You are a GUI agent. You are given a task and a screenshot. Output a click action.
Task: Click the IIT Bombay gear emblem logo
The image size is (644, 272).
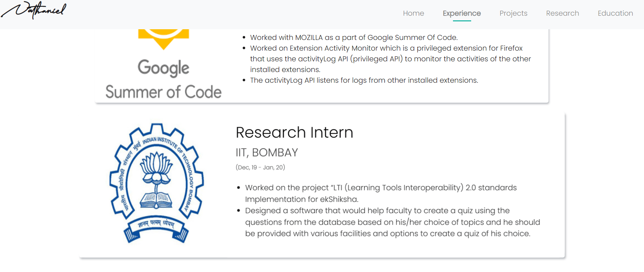[x=156, y=183]
